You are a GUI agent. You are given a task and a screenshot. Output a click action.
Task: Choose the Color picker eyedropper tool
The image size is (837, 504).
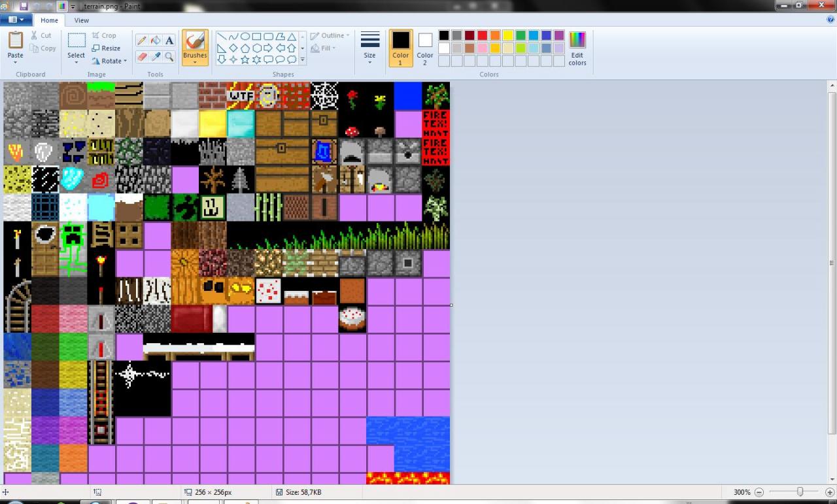click(x=156, y=57)
